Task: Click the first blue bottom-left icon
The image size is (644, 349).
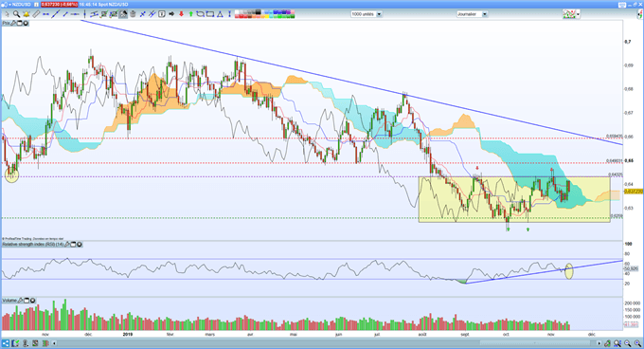Action: [x=6, y=343]
